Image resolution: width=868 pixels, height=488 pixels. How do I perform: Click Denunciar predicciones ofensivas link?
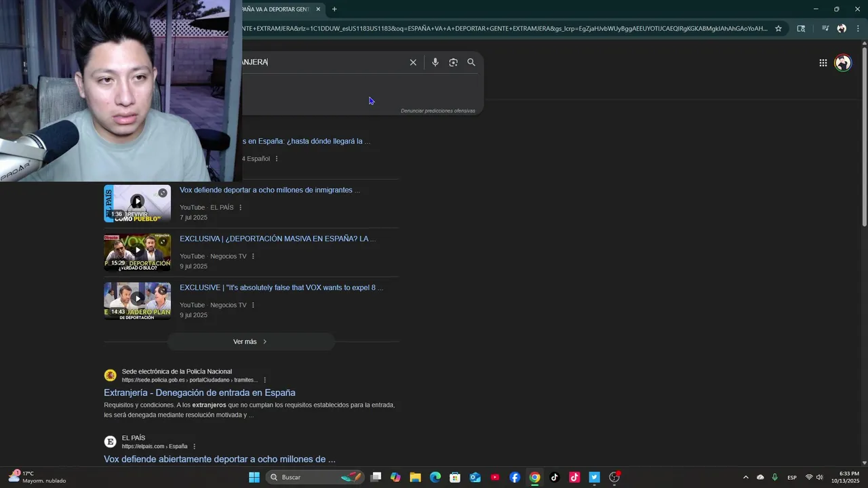point(437,110)
